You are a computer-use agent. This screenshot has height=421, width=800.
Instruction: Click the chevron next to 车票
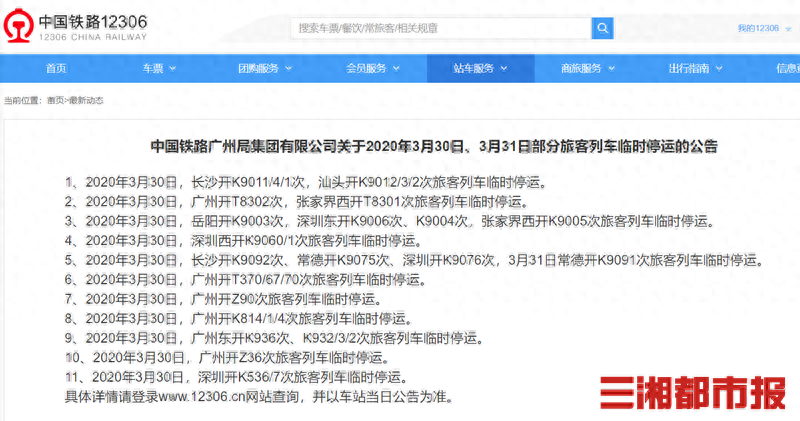click(x=172, y=69)
